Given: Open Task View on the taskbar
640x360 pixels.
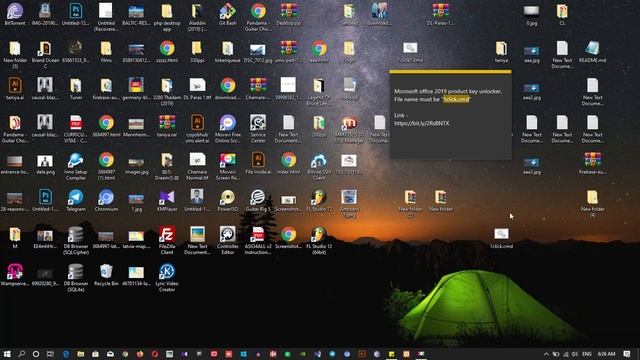Looking at the screenshot, I should 50,353.
